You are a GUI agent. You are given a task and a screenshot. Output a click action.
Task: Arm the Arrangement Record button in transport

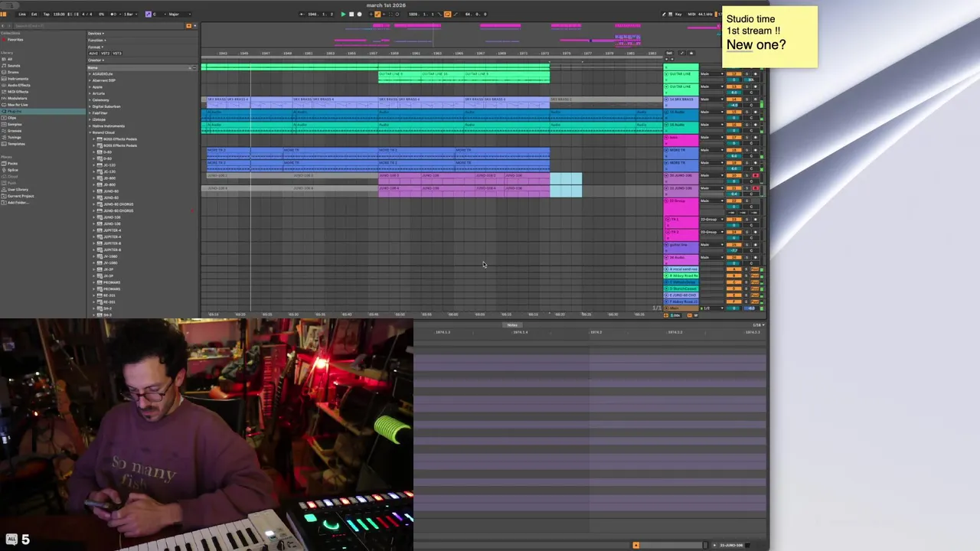359,14
